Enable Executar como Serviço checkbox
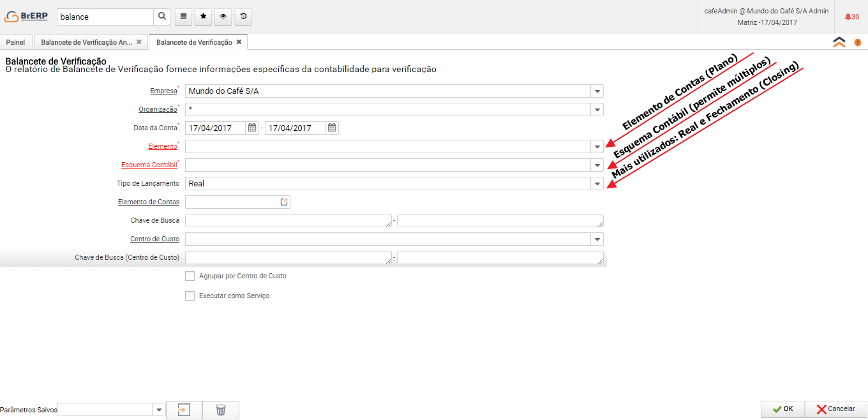Viewport: 868px width, 420px height. click(190, 296)
